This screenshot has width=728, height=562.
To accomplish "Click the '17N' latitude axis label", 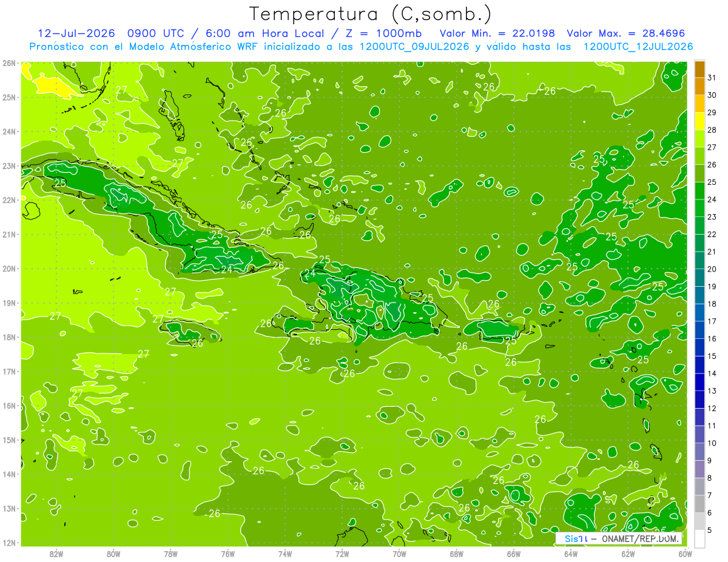I will point(9,372).
